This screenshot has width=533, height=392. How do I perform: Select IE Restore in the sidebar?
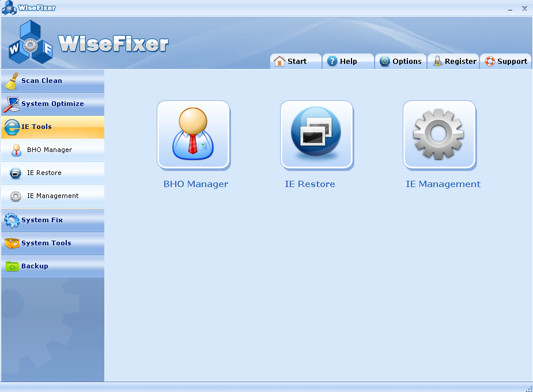[x=44, y=173]
